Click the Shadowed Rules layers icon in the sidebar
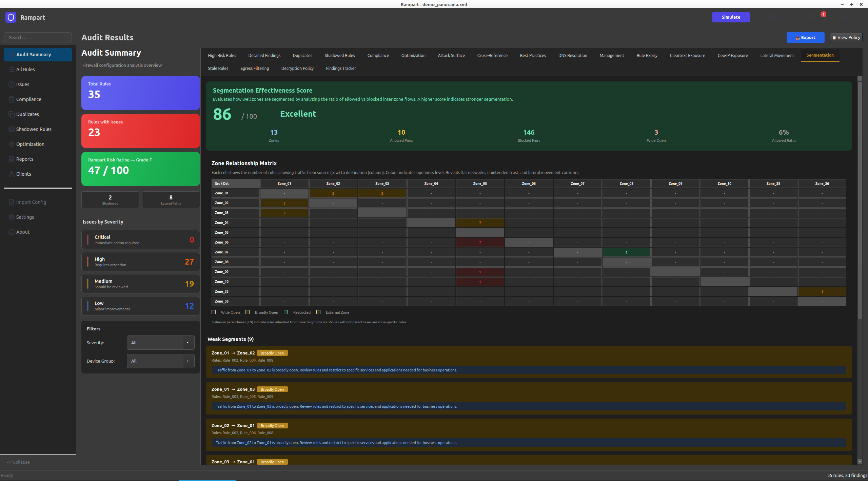 tap(12, 129)
